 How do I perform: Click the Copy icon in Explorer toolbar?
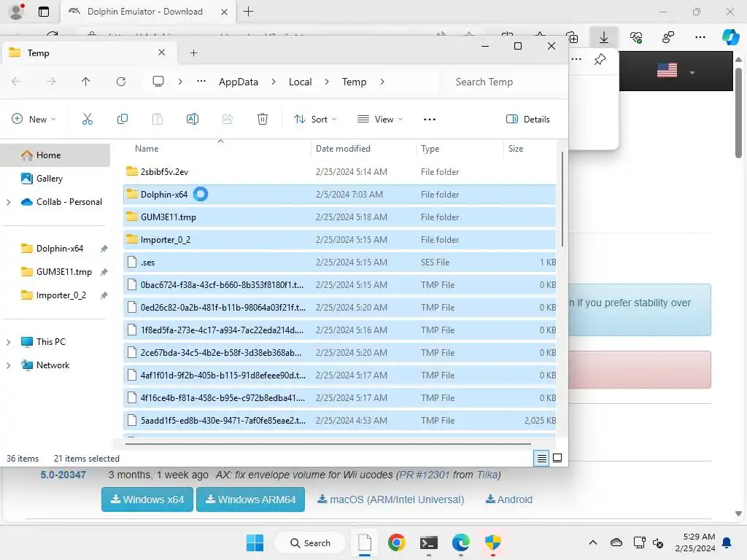pos(123,119)
